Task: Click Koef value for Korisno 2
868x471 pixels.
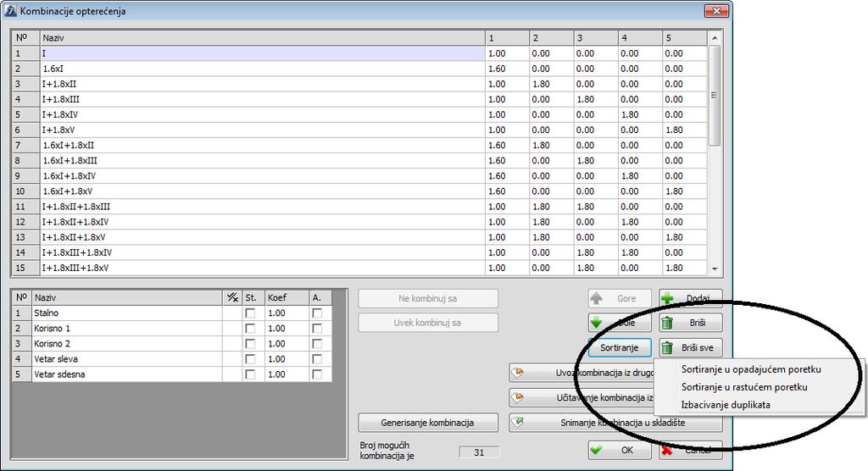Action: pos(287,344)
